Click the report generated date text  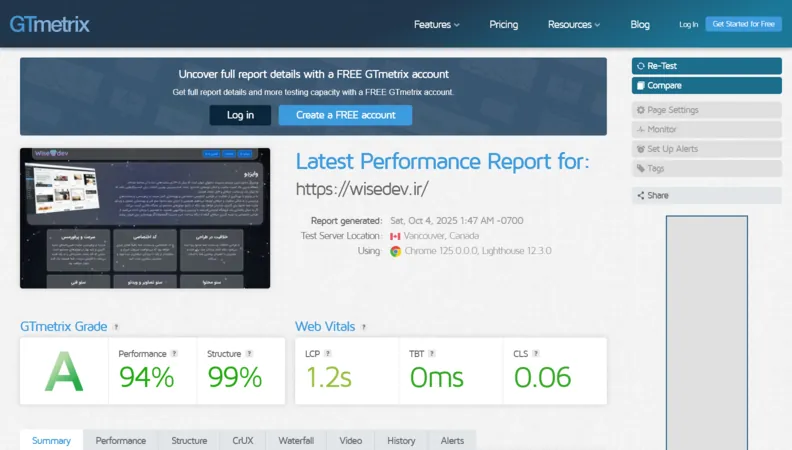[457, 221]
